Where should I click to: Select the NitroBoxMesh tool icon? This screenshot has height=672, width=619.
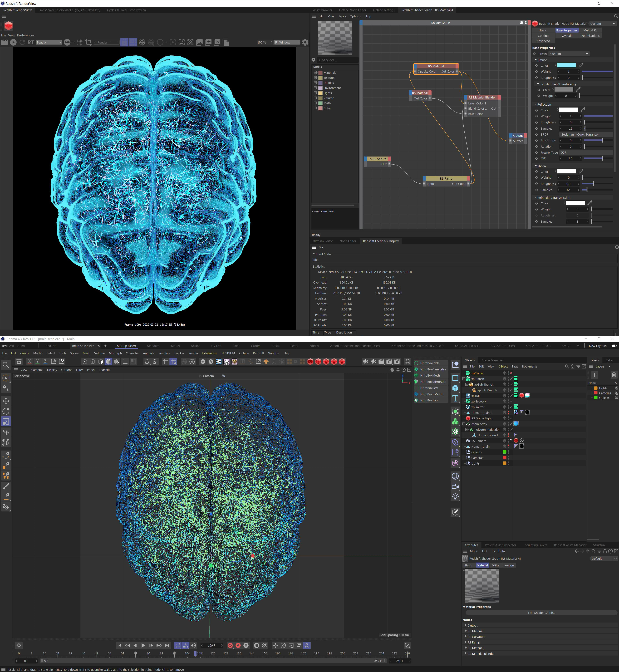[416, 375]
